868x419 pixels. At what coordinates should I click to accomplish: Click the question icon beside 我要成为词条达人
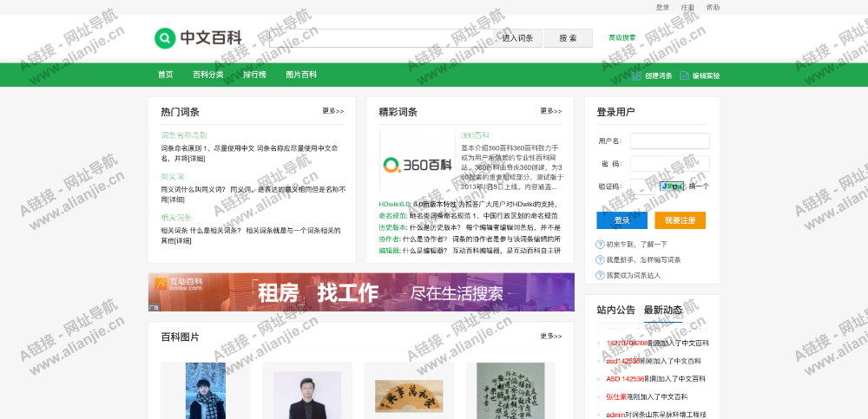click(x=600, y=275)
